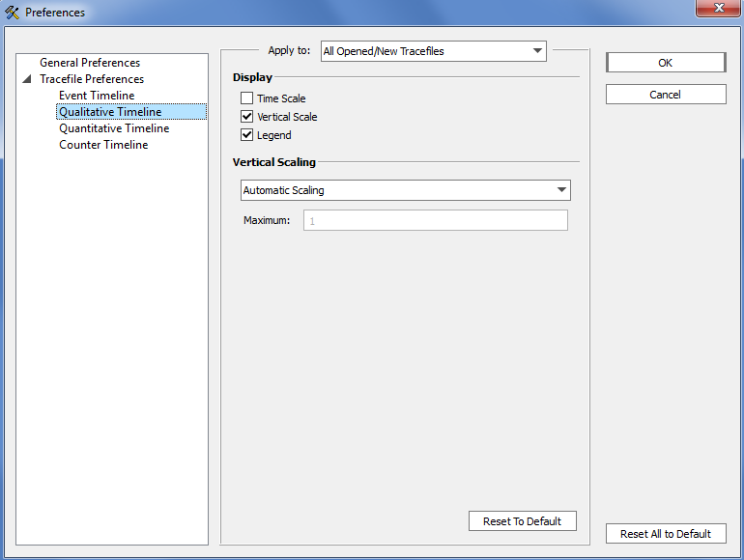Screen dimensions: 744x560
Task: Open Quantitative Timeline preferences
Action: [x=114, y=128]
